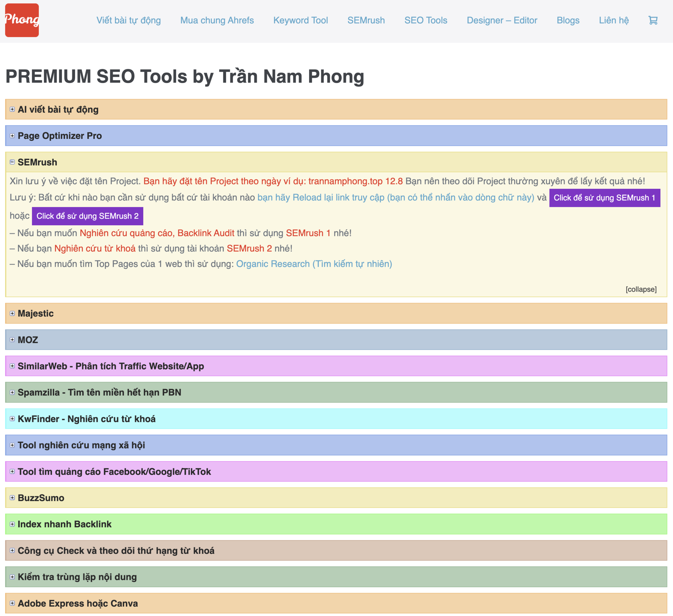Screen dimensions: 673x616
Task: Open the Keyword Tool menu item
Action: [300, 20]
